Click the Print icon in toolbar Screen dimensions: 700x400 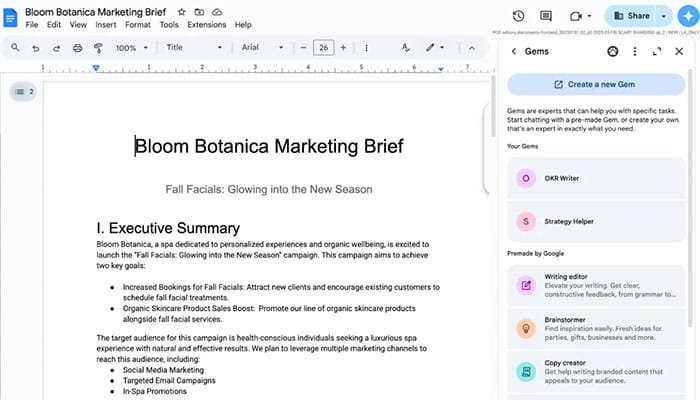click(x=77, y=47)
